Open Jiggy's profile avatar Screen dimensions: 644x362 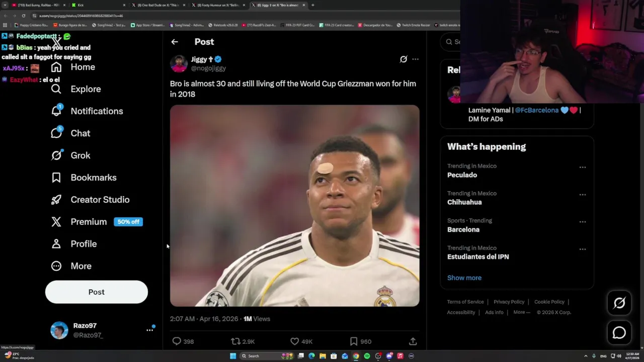tap(179, 64)
